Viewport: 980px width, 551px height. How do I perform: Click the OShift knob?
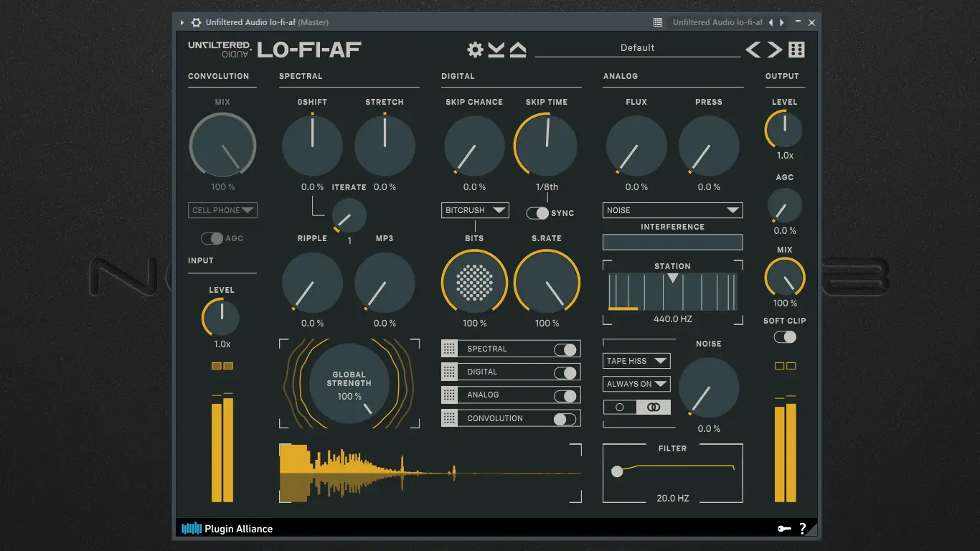(x=312, y=146)
